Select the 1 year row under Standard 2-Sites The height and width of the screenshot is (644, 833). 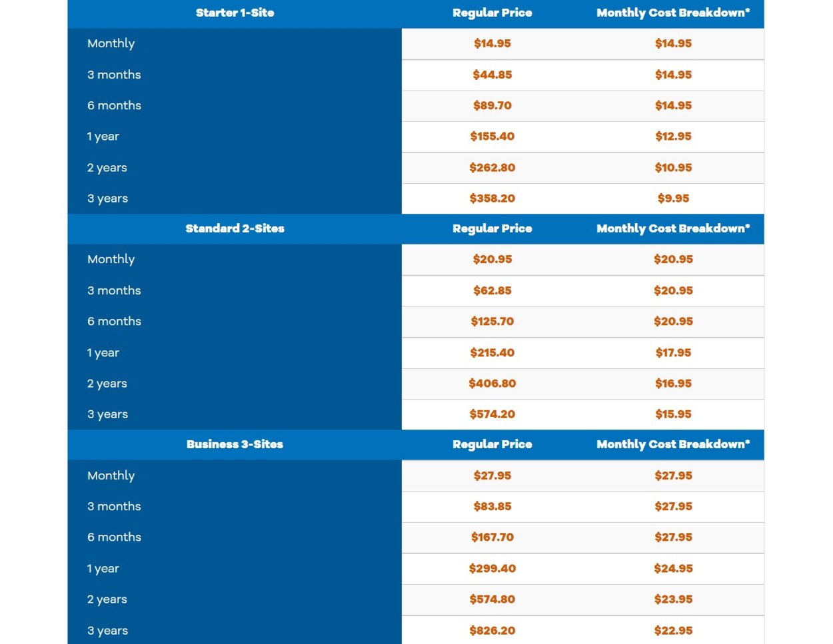(x=416, y=353)
